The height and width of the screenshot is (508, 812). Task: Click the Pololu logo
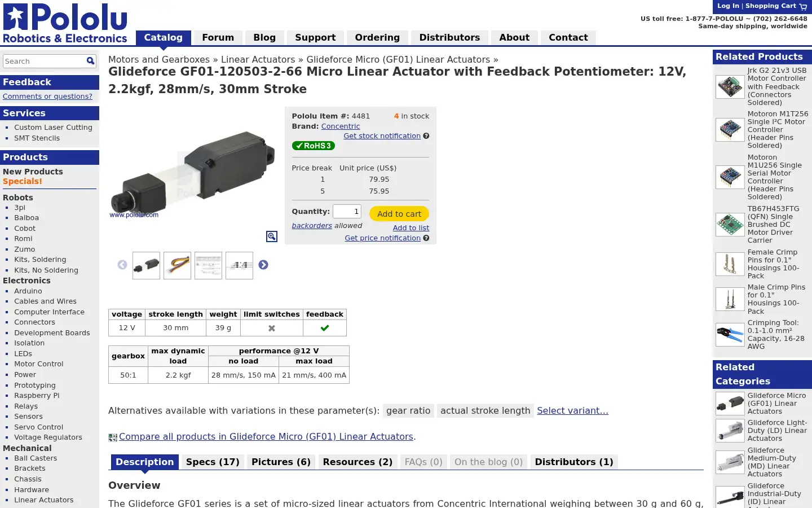[65, 23]
